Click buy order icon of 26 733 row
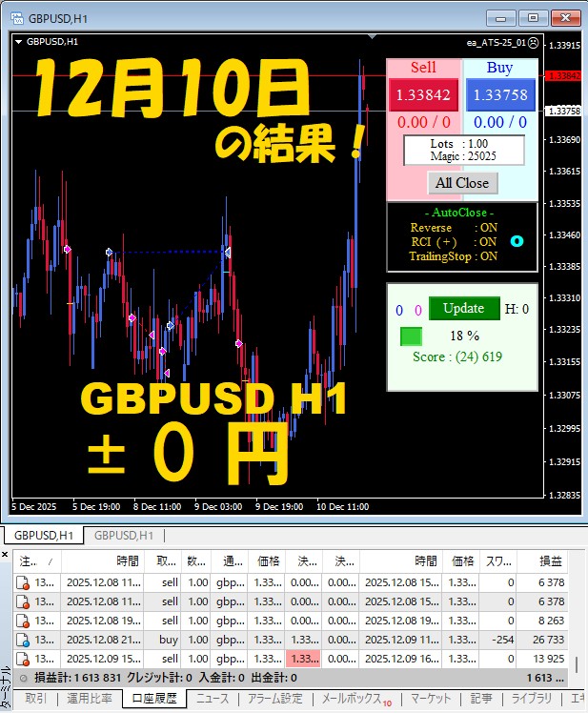This screenshot has width=588, height=713. (x=23, y=641)
